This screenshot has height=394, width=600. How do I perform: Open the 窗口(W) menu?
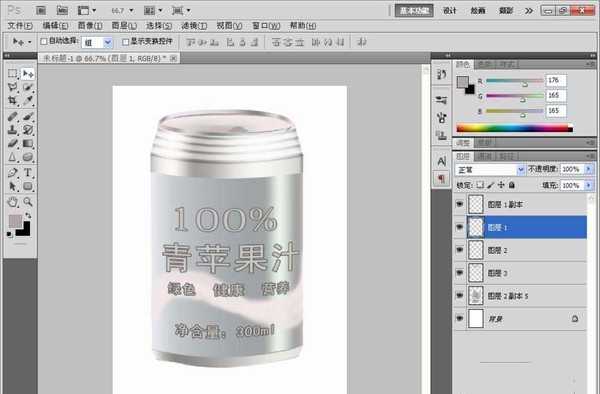[266, 26]
